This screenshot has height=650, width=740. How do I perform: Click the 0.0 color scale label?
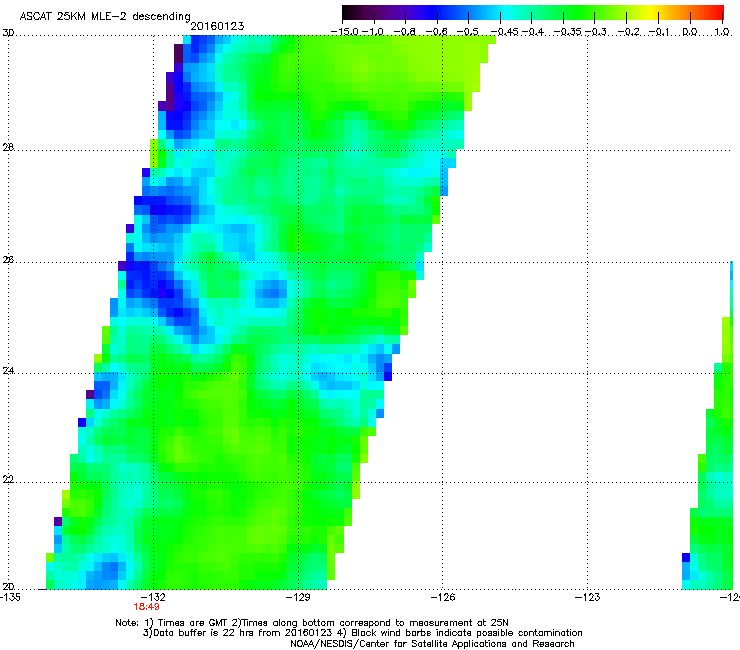coord(690,32)
